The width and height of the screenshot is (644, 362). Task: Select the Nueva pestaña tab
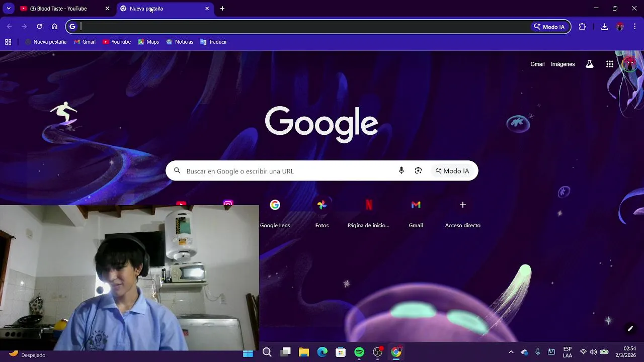[146, 9]
